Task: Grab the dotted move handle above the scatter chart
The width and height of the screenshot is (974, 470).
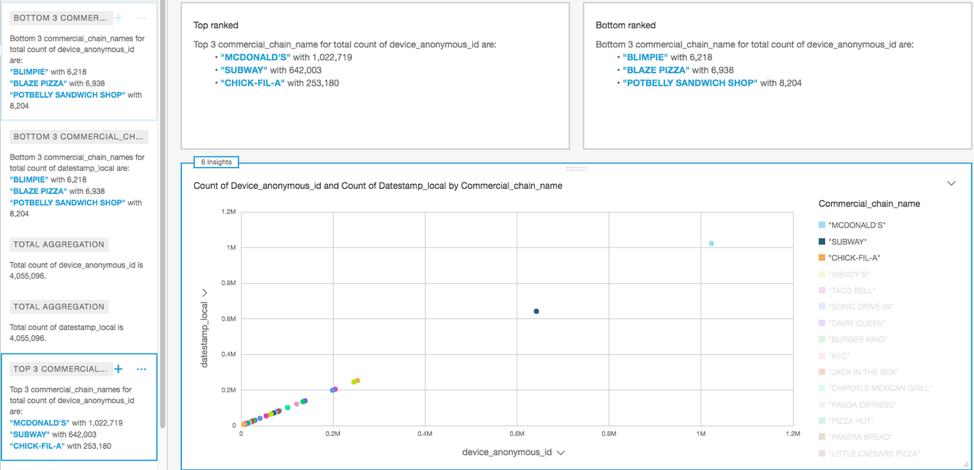Action: point(576,169)
